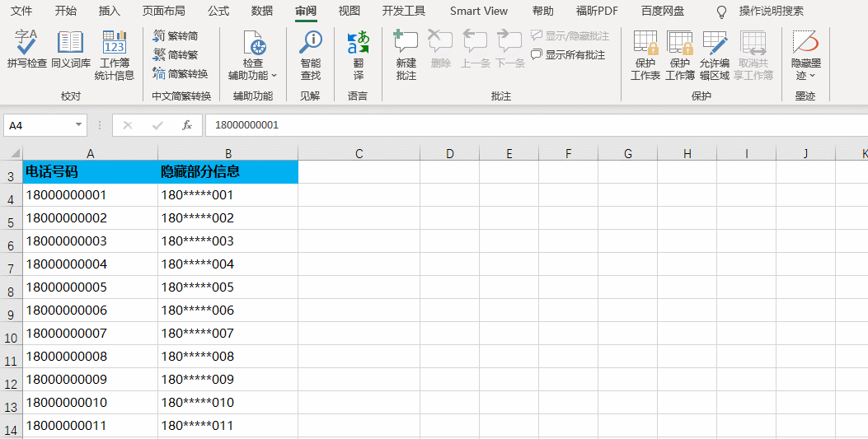This screenshot has width=868, height=439.
Task: Open the 翻译 translate tool
Action: (358, 55)
